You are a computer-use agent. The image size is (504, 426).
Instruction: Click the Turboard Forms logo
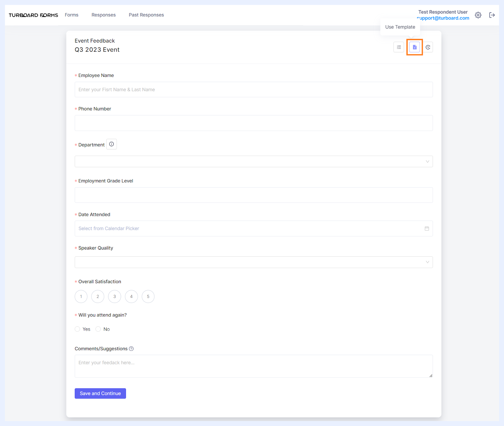coord(33,15)
